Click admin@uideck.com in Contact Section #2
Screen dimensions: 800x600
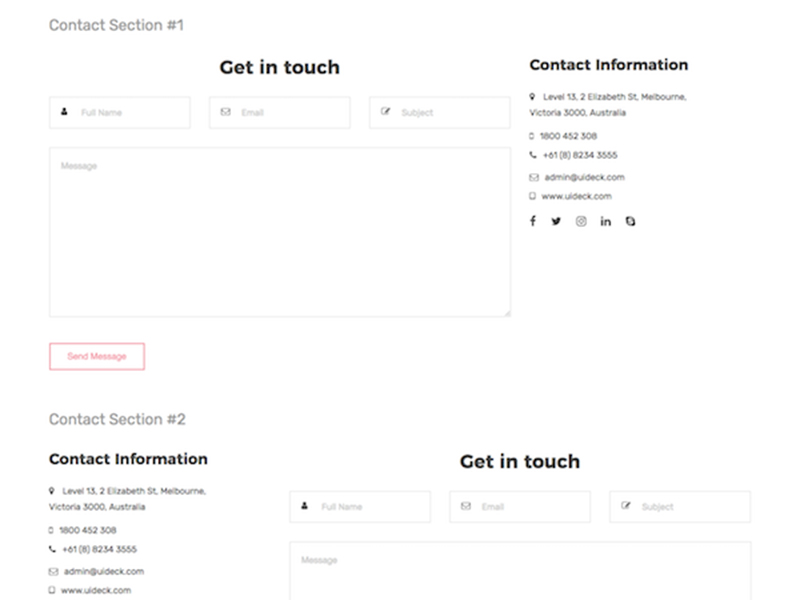coord(103,571)
